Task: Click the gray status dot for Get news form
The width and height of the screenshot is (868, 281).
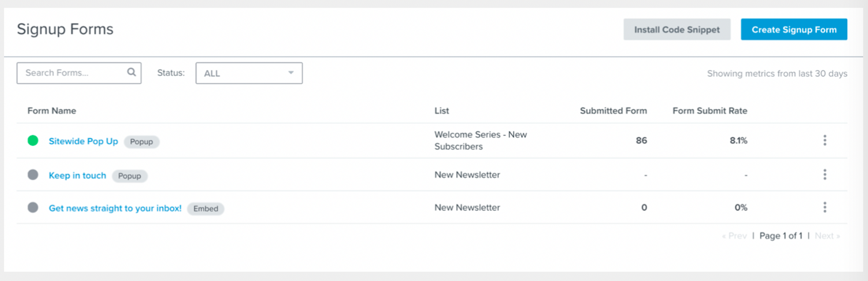Action: point(33,207)
